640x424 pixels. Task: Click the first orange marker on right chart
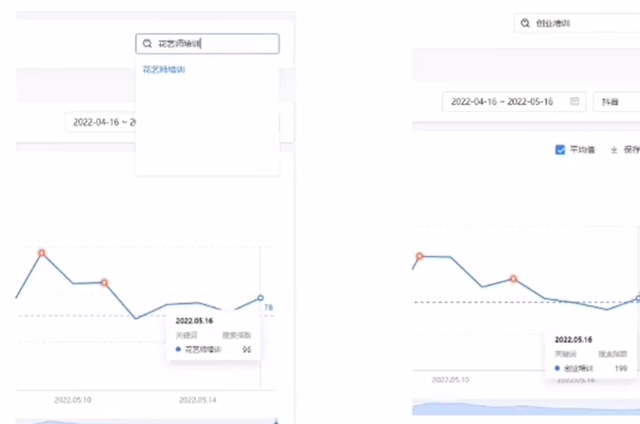point(420,256)
